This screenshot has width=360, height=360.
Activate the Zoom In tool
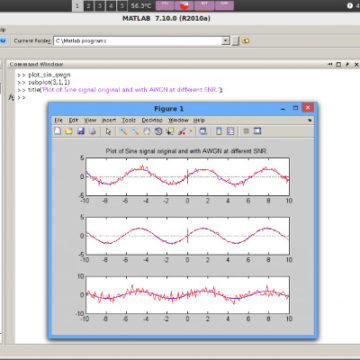click(x=124, y=131)
